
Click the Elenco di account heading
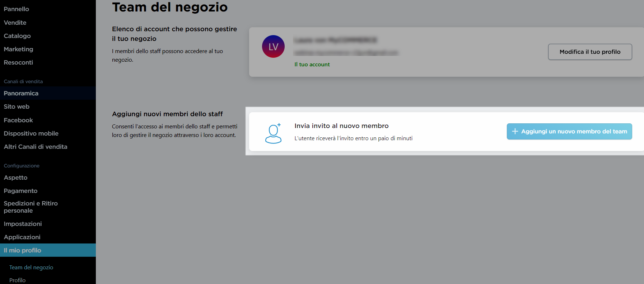174,34
